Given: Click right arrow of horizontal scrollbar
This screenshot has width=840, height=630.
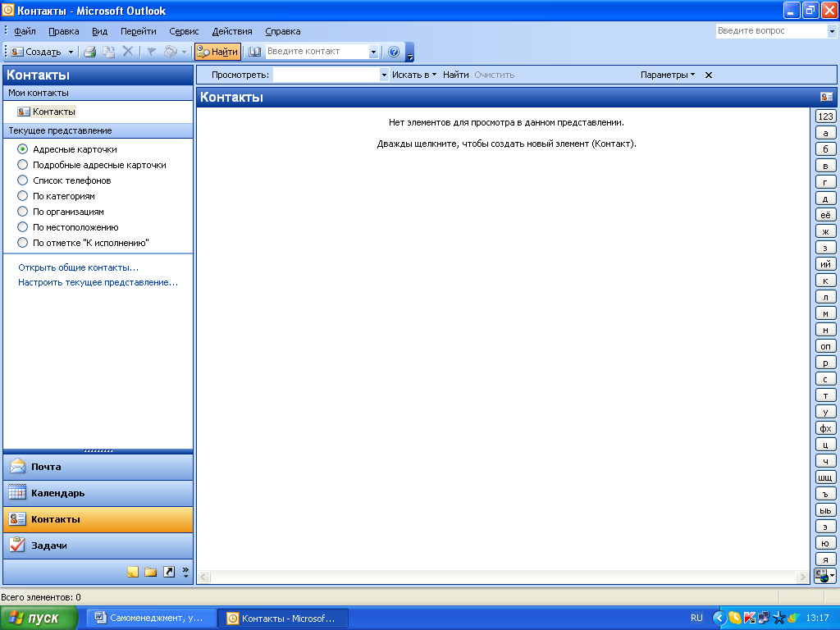Looking at the screenshot, I should (x=802, y=577).
